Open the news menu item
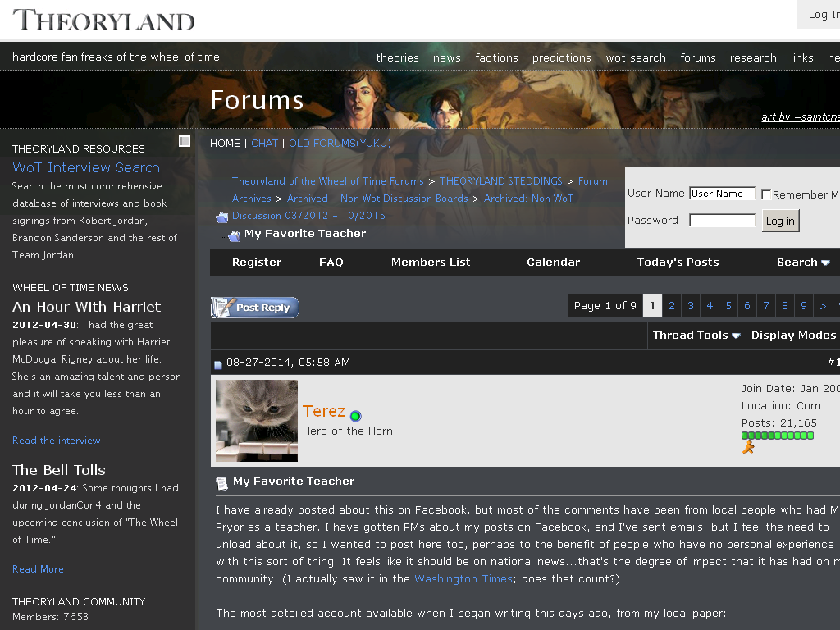The image size is (840, 630). [447, 58]
